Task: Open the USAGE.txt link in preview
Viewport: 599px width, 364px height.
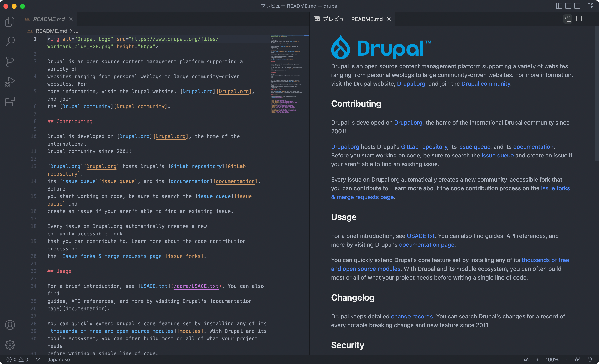Action: tap(421, 236)
